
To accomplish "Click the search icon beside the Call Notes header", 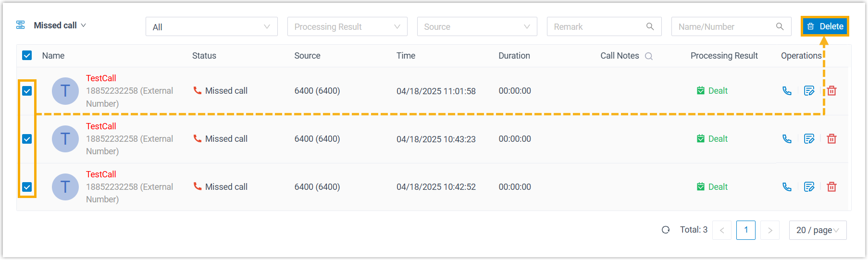I will pos(648,56).
